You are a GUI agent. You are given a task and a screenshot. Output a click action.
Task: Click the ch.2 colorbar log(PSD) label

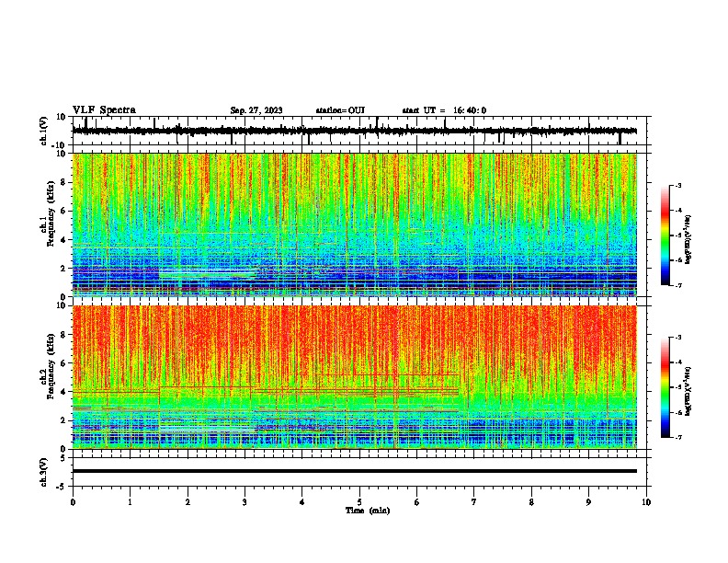[x=688, y=391]
